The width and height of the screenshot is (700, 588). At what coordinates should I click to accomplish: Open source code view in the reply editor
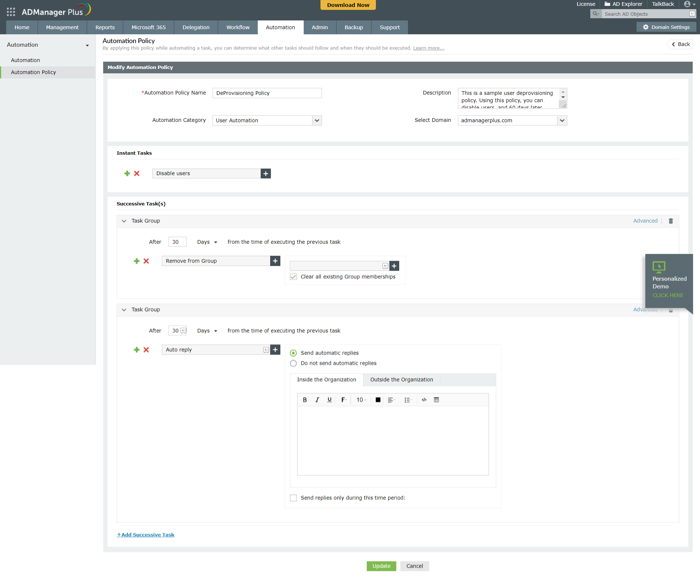click(x=424, y=400)
